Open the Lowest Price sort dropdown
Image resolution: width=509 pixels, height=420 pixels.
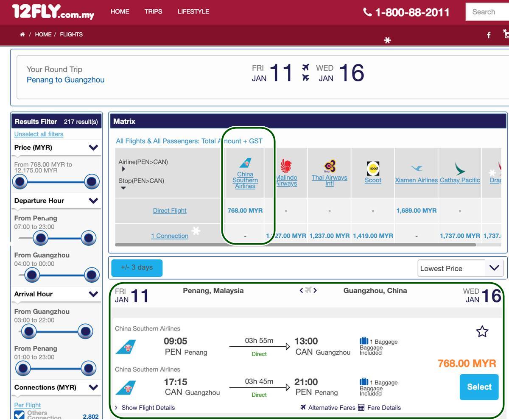460,268
